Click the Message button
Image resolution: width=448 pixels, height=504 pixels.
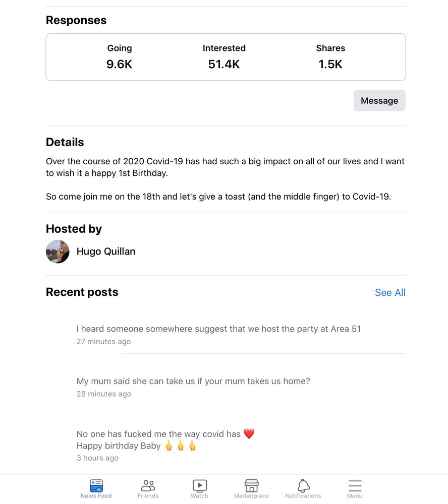(x=379, y=101)
